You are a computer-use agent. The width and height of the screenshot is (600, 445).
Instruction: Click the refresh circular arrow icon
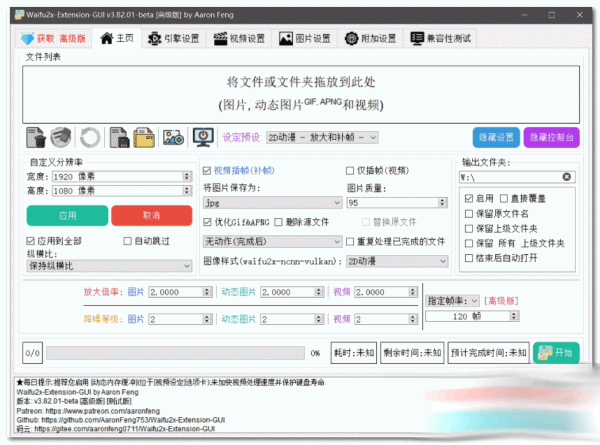pyautogui.click(x=90, y=137)
